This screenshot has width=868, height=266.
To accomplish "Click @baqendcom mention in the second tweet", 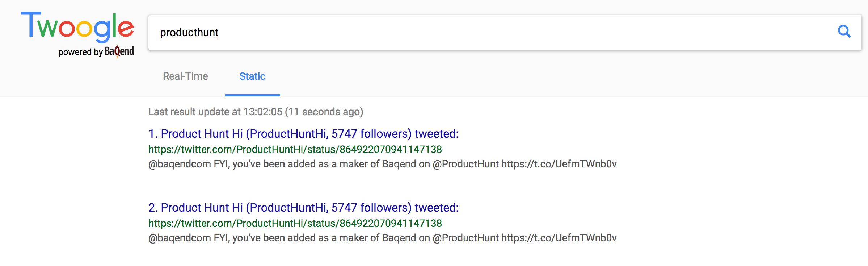I will [x=180, y=238].
